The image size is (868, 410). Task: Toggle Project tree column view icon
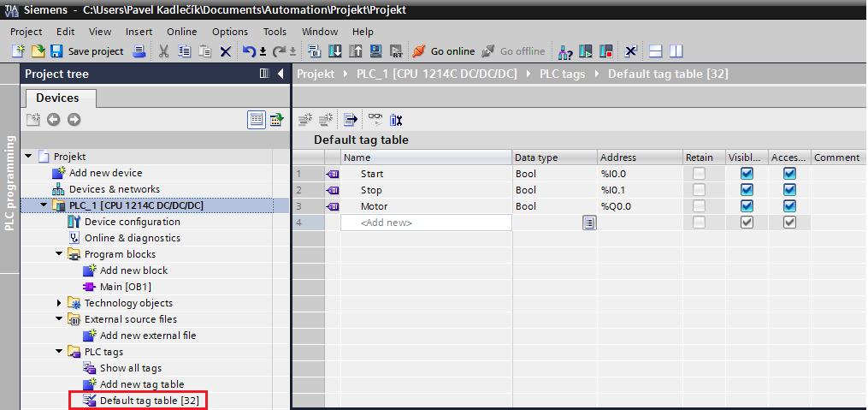(x=264, y=74)
